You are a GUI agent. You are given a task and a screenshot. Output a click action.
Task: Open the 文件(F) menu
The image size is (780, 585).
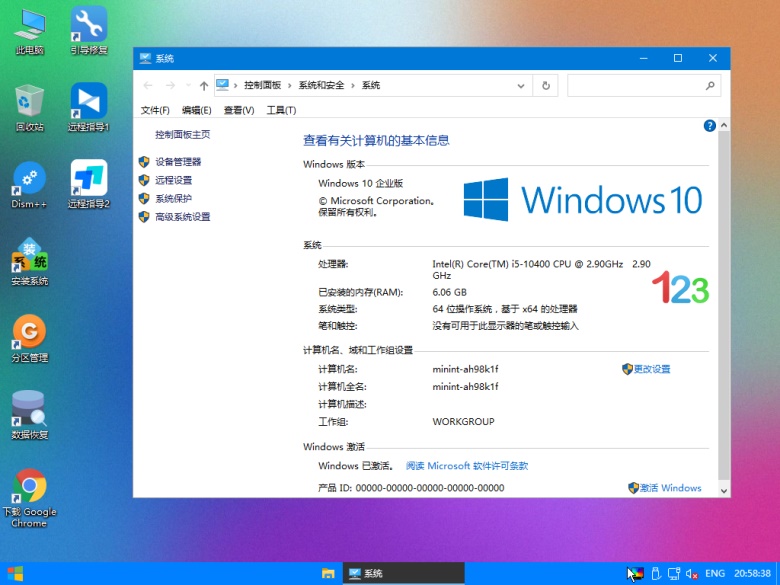coord(155,110)
